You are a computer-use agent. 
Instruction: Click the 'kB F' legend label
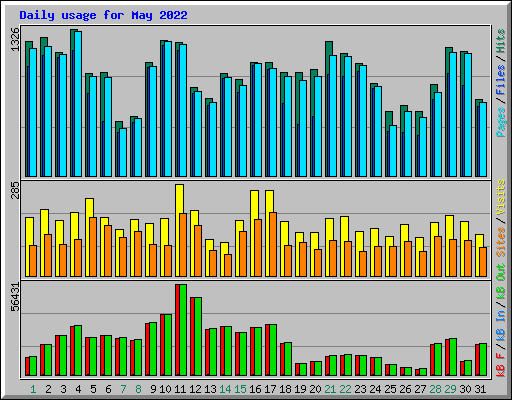coord(501,366)
